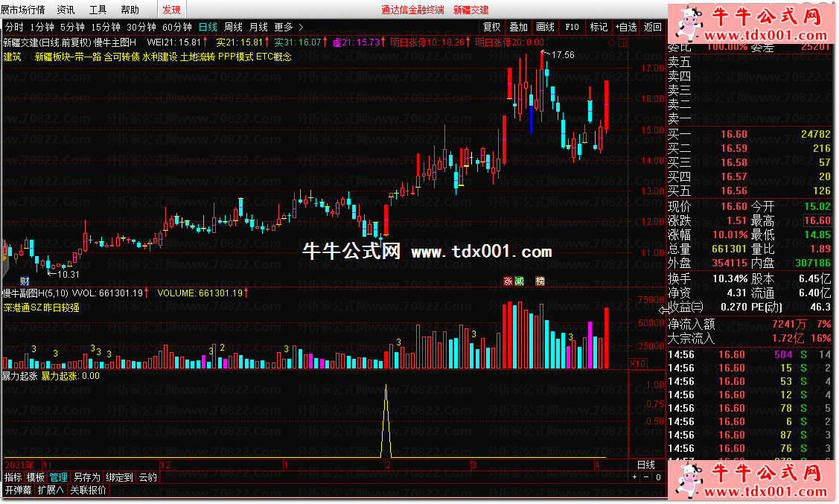The height and width of the screenshot is (504, 839).
Task: Open the 指标 indicator tab
Action: [13, 477]
